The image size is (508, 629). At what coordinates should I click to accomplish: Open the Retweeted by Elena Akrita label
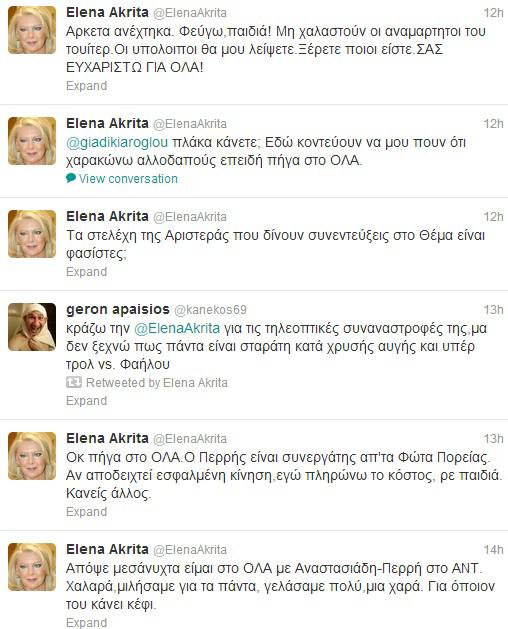tap(157, 383)
